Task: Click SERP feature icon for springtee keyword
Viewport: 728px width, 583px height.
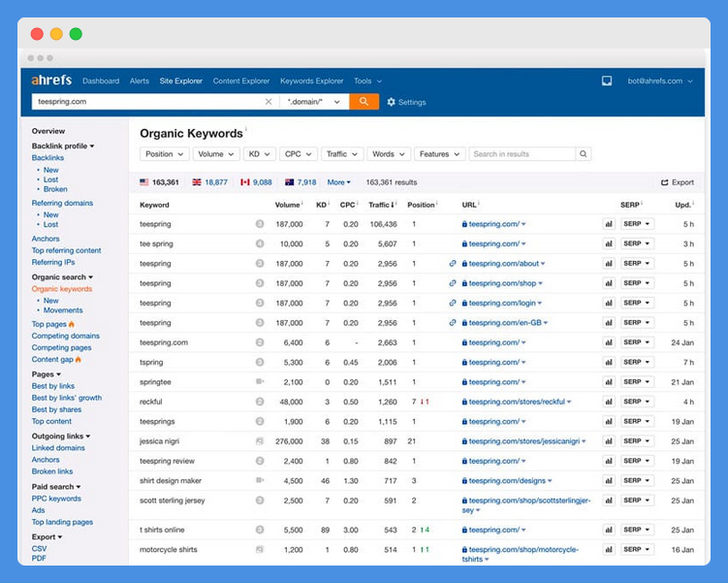Action: pyautogui.click(x=260, y=382)
